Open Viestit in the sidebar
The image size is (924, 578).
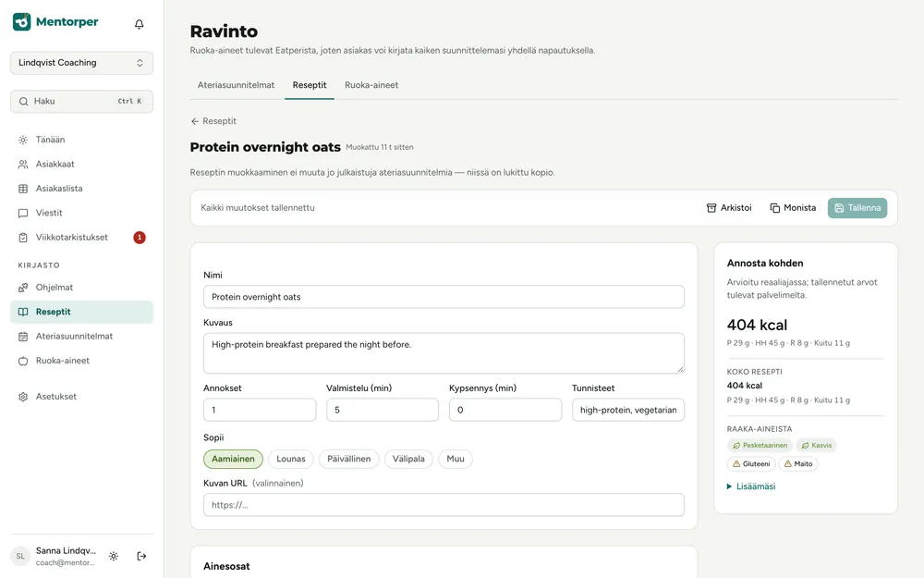click(x=81, y=213)
